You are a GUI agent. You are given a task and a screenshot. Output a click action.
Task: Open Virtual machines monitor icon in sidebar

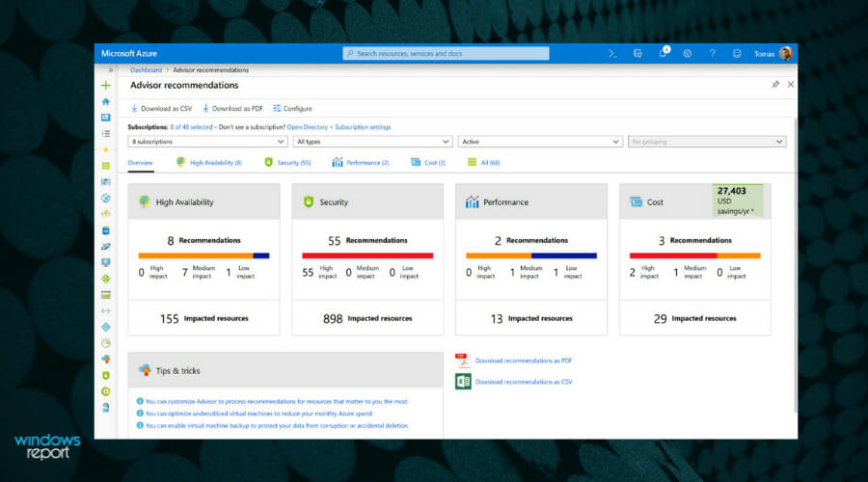point(106,262)
